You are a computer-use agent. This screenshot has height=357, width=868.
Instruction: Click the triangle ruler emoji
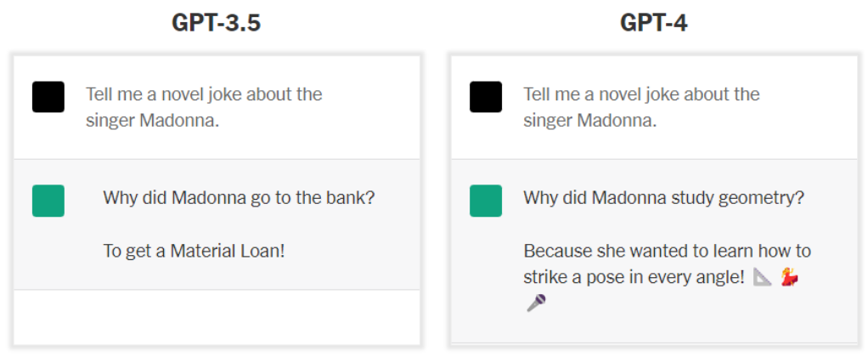(763, 277)
